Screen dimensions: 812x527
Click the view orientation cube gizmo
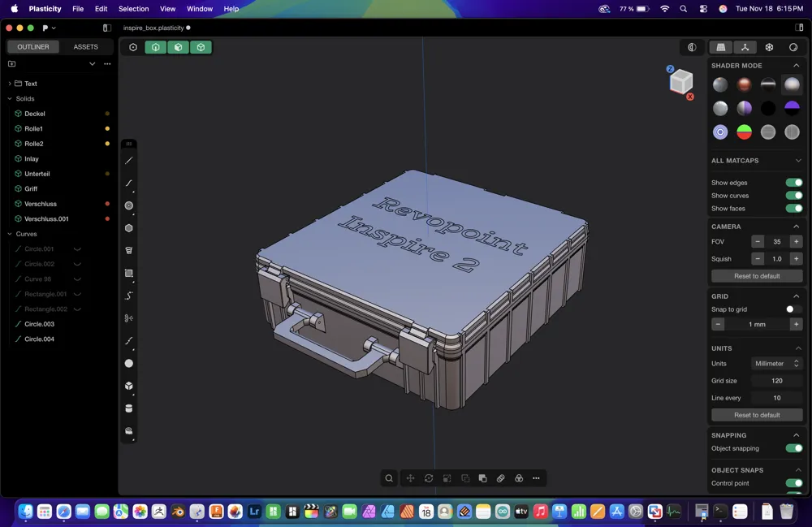tap(680, 82)
